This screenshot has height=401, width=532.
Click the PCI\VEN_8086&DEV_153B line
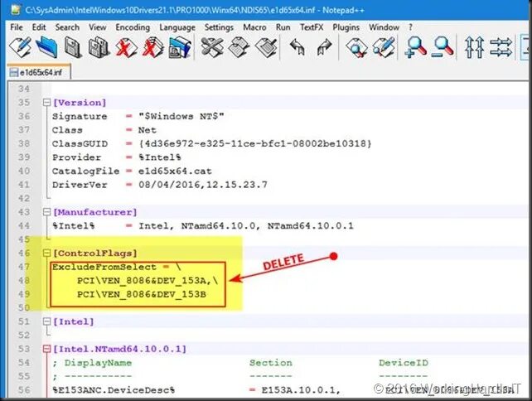(142, 294)
